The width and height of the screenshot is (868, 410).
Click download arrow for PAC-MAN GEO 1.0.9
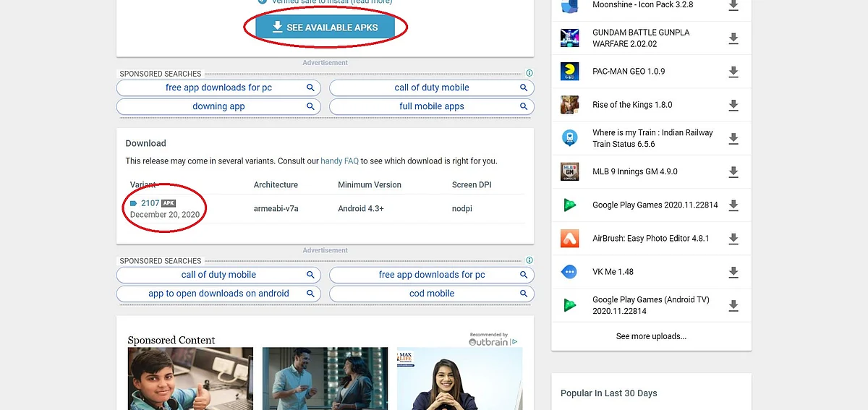(733, 72)
